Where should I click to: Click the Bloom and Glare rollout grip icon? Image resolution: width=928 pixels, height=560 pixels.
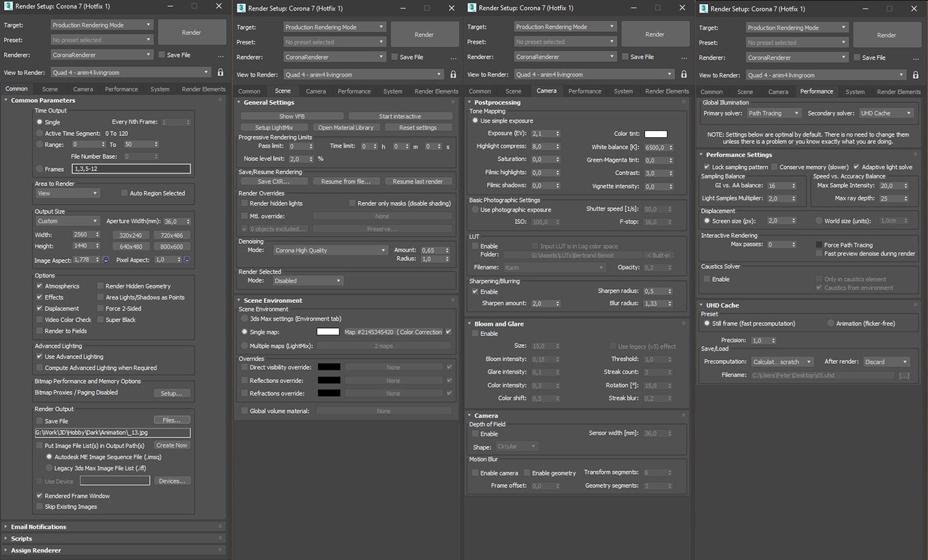[684, 324]
